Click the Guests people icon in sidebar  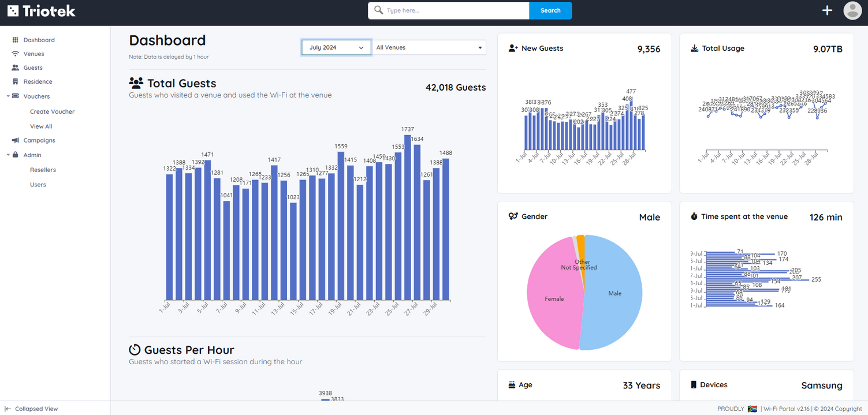click(x=16, y=68)
